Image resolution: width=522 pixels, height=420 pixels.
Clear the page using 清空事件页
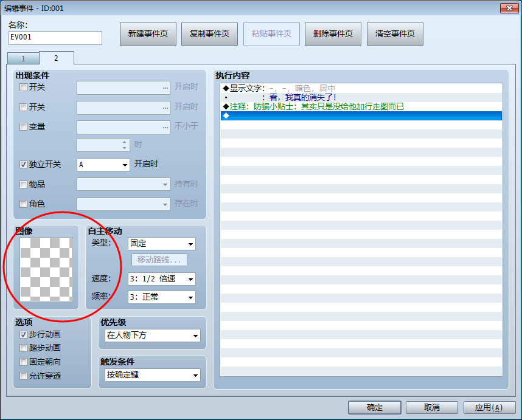(x=395, y=34)
